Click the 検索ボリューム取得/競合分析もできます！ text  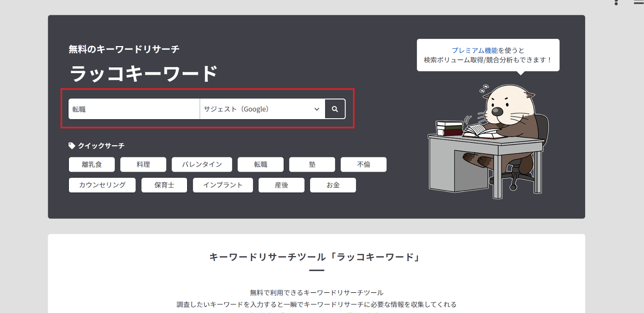(488, 60)
